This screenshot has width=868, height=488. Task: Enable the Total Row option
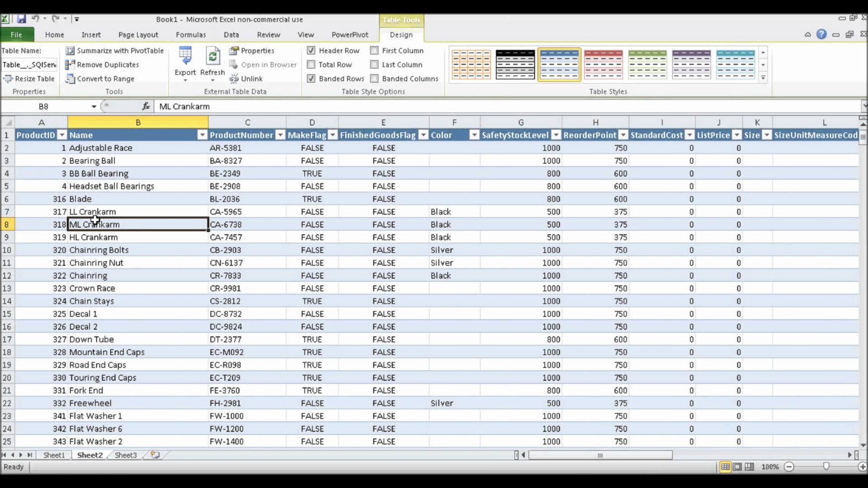[311, 64]
